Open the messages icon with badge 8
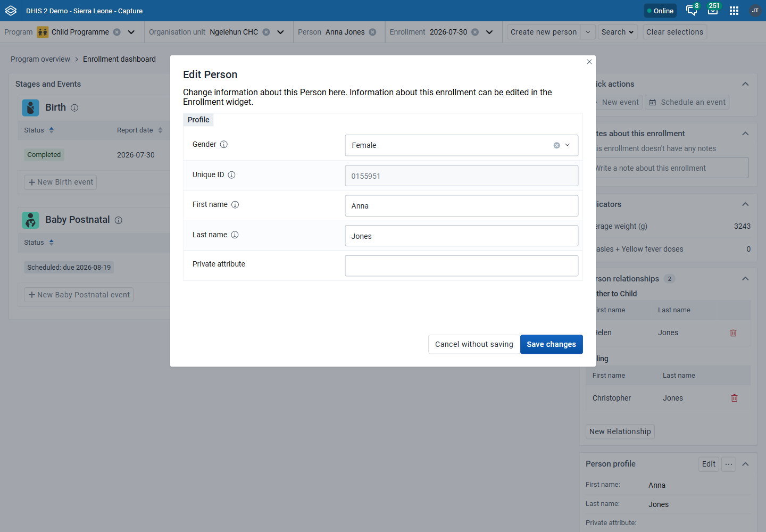766x532 pixels. (692, 11)
